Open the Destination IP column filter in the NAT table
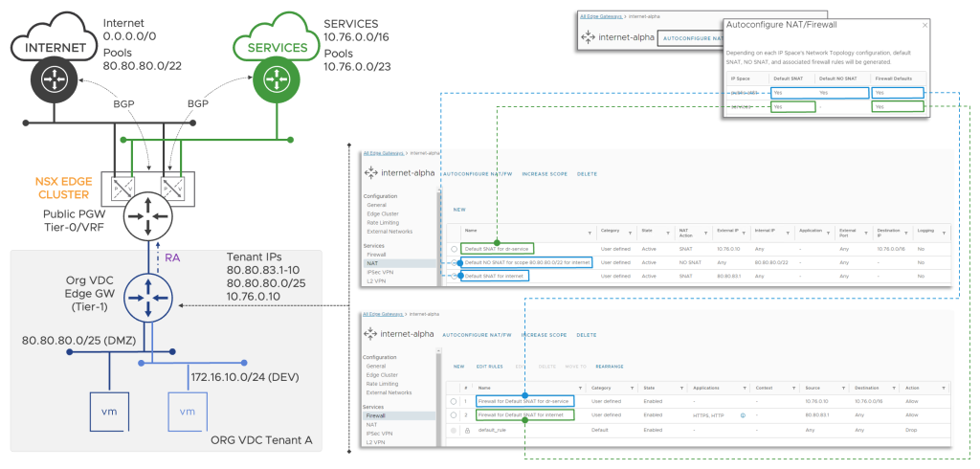The width and height of the screenshot is (980, 469). point(905,233)
